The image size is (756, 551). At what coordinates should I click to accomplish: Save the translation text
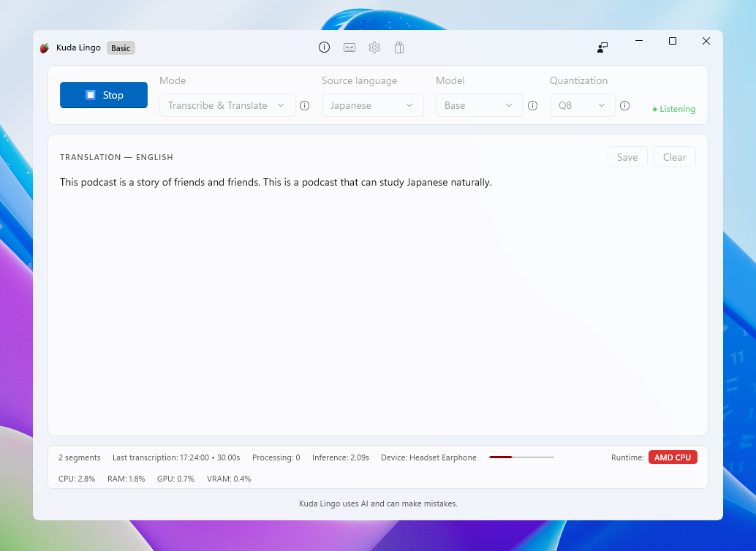click(x=627, y=157)
